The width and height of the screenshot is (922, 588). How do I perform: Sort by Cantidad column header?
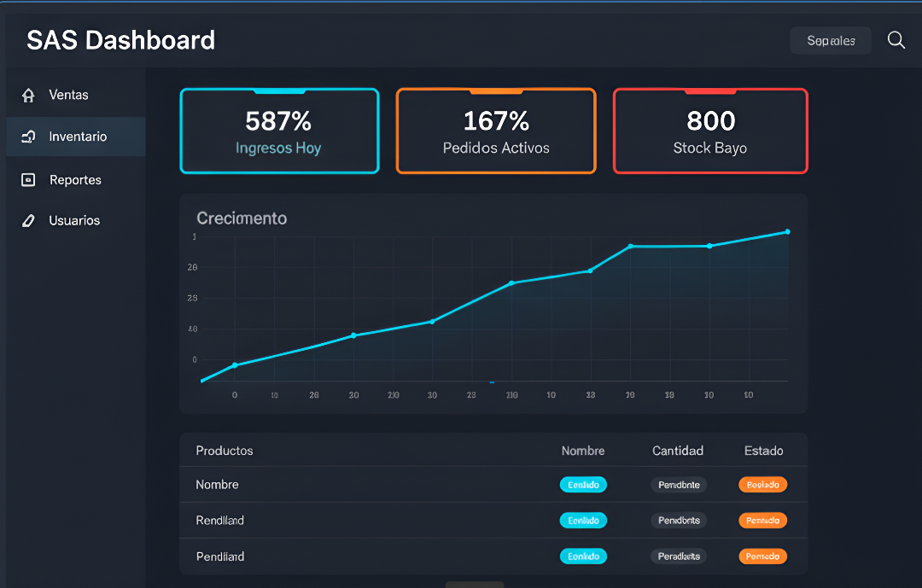pos(678,451)
